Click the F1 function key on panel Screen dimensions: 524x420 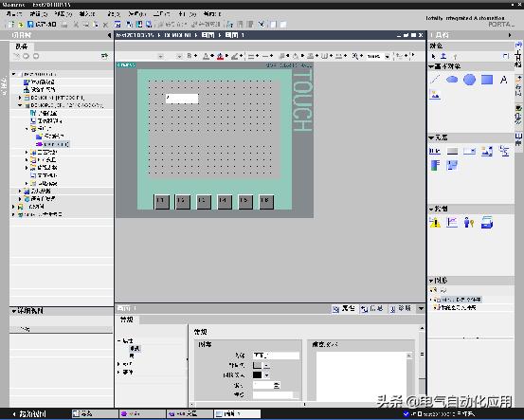click(x=161, y=202)
